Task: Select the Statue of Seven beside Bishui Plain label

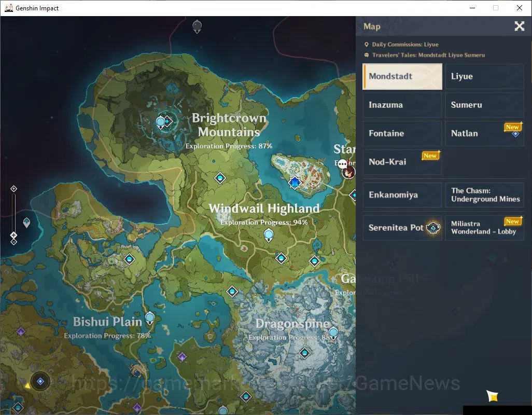Action: coord(150,319)
